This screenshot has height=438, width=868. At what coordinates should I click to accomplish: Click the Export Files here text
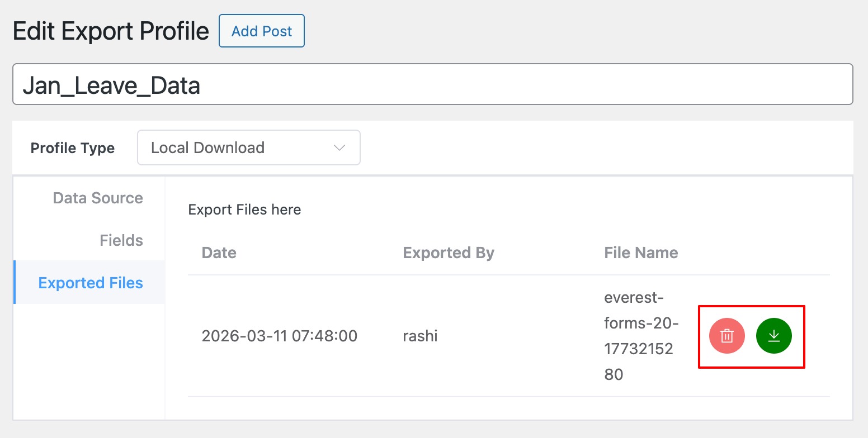[244, 210]
